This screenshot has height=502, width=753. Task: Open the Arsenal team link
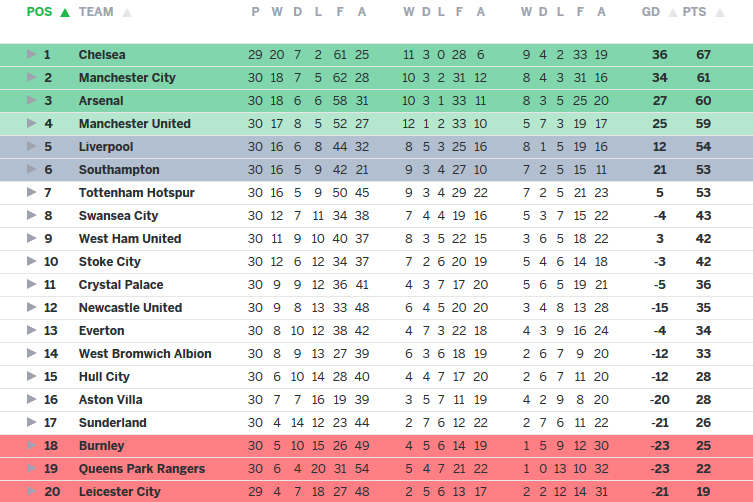(x=101, y=100)
